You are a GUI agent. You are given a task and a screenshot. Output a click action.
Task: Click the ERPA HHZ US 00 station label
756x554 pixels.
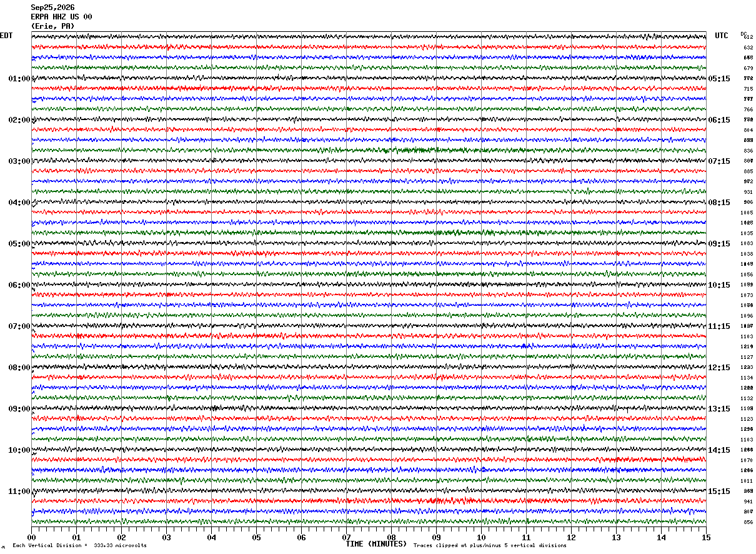click(61, 17)
